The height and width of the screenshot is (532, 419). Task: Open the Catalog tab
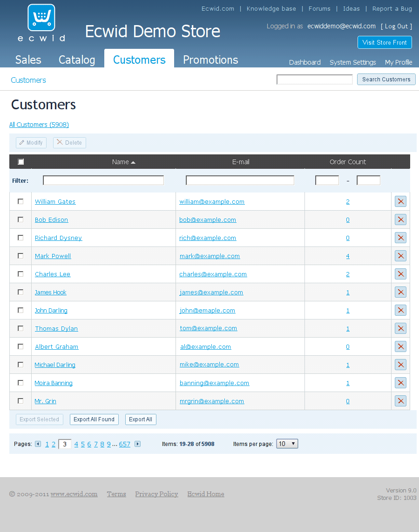pyautogui.click(x=77, y=60)
